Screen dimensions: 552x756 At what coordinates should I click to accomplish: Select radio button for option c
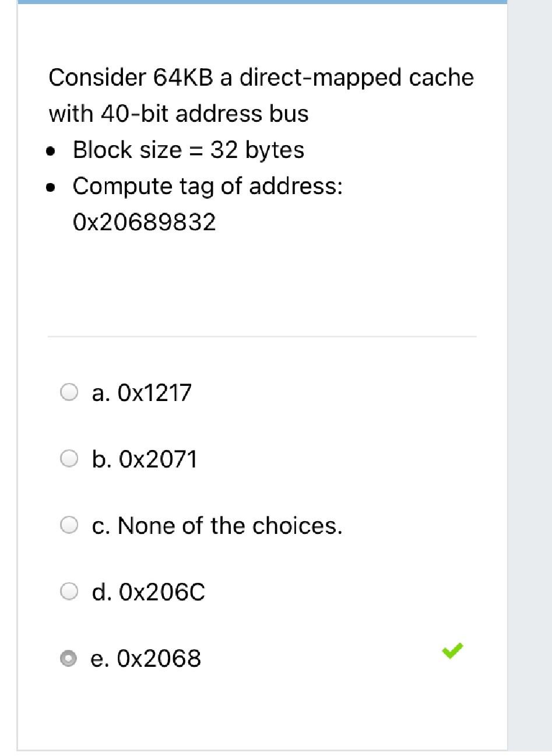(x=70, y=525)
